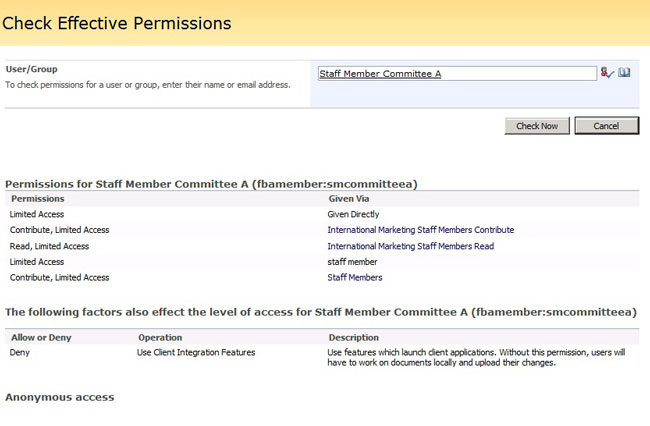650x426 pixels.
Task: Select the Deny value in factors table
Action: pos(20,353)
